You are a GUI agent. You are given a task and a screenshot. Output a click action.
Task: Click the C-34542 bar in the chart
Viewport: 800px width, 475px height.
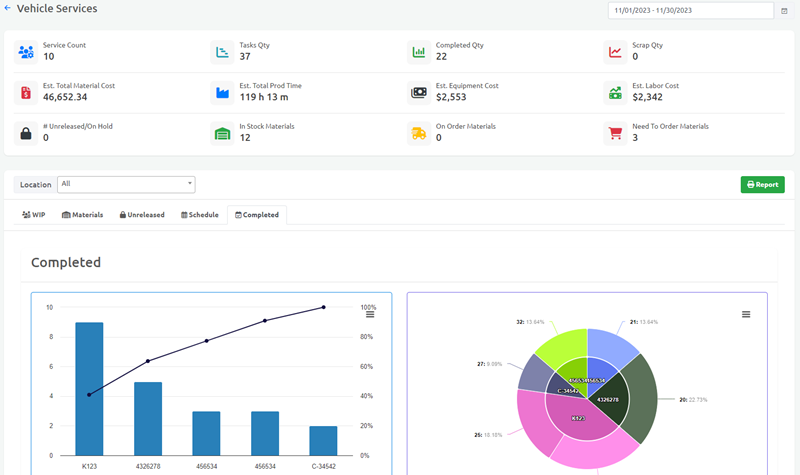[x=323, y=441]
